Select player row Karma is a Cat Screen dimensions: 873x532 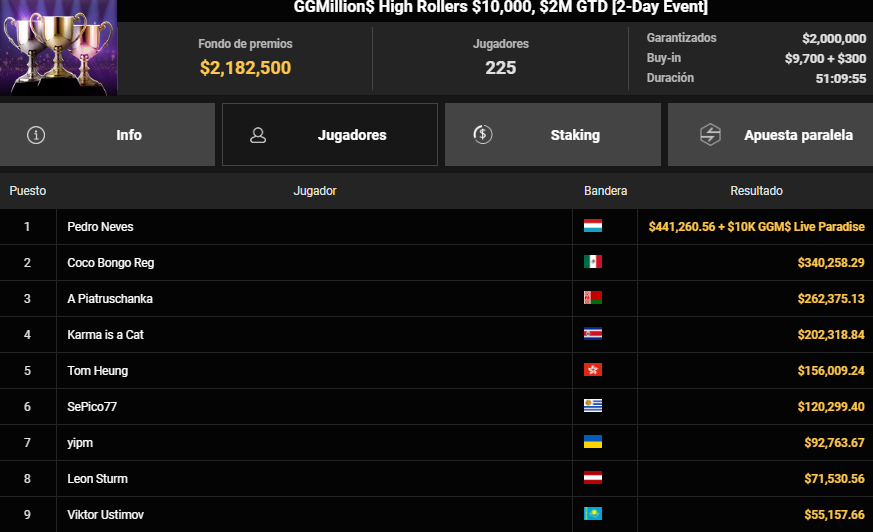click(106, 335)
